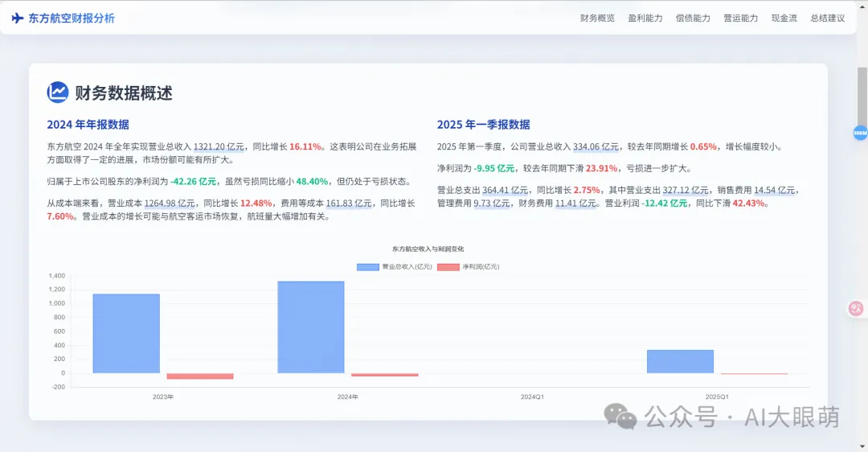The image size is (868, 452).
Task: Click the underlined 364.41 亿元 value
Action: pyautogui.click(x=505, y=190)
